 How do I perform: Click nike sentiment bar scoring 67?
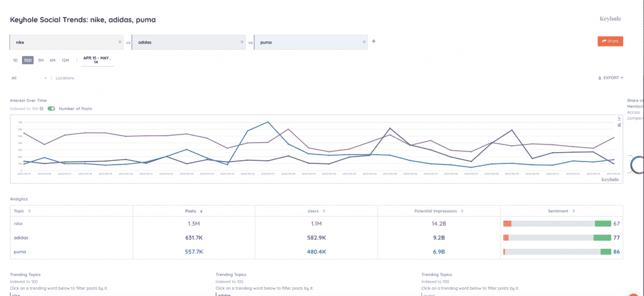click(557, 224)
